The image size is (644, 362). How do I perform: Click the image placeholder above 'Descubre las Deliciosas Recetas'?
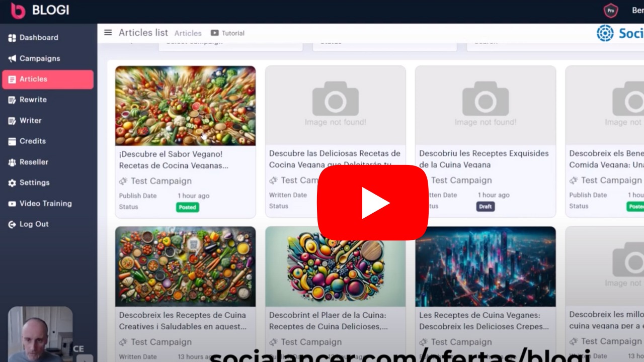tap(335, 105)
